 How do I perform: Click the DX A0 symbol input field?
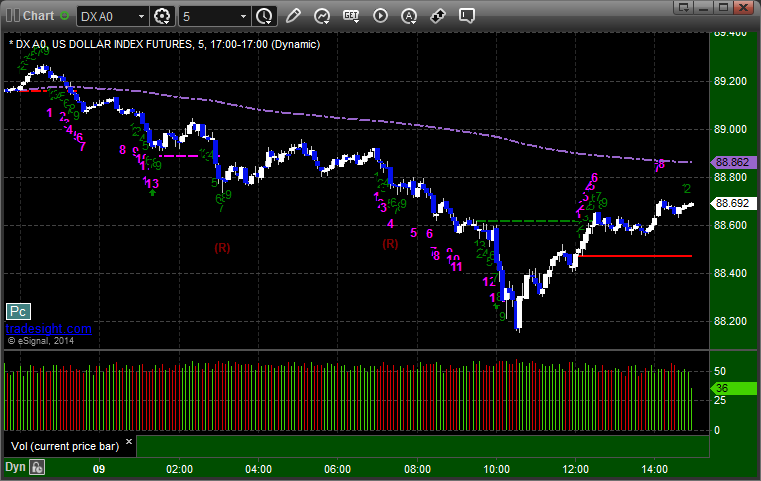[106, 17]
